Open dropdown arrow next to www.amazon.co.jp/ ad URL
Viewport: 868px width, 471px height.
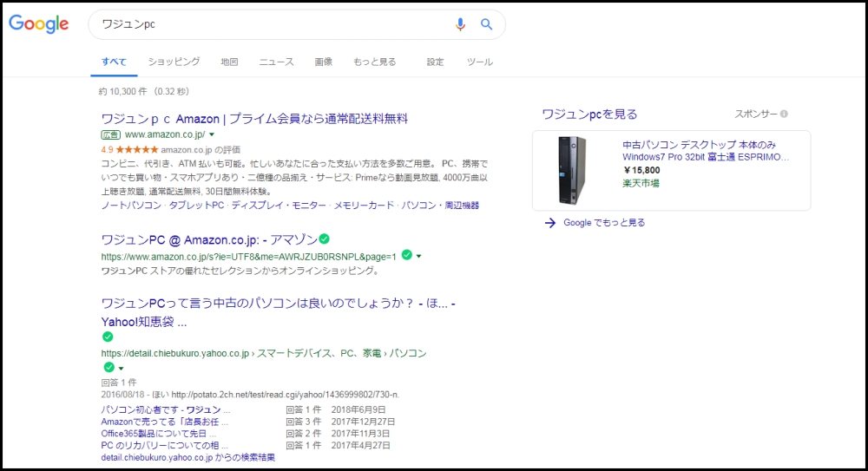pos(212,134)
